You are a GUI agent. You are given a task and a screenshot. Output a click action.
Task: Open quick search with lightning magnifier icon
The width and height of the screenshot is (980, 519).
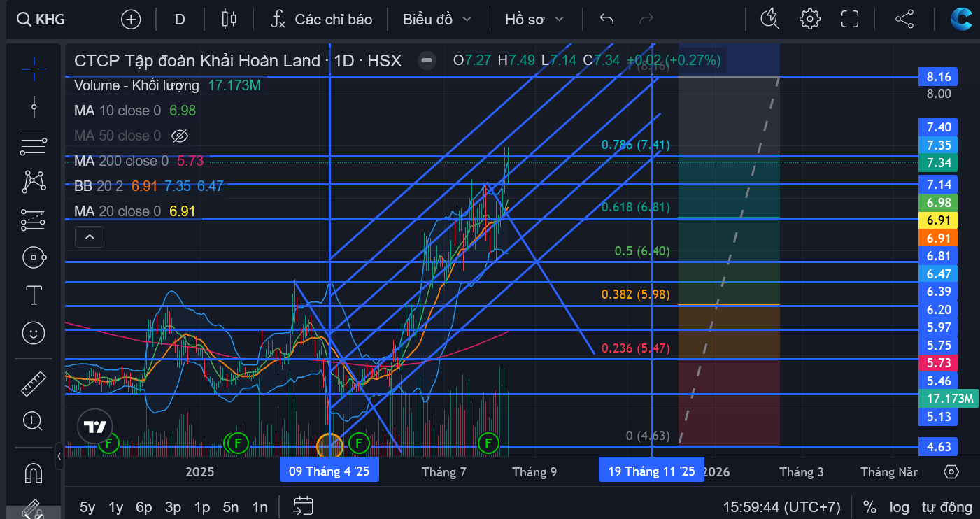(769, 19)
